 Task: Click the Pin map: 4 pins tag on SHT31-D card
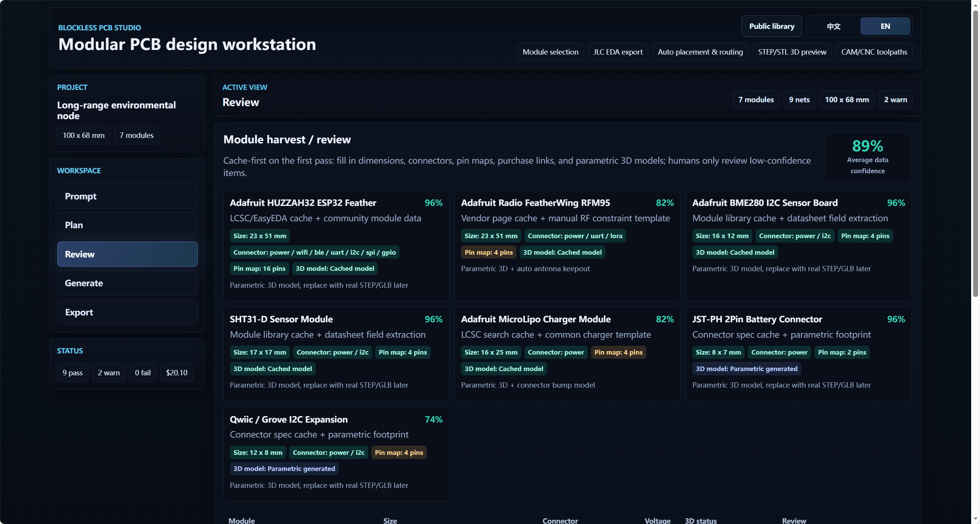tap(403, 352)
